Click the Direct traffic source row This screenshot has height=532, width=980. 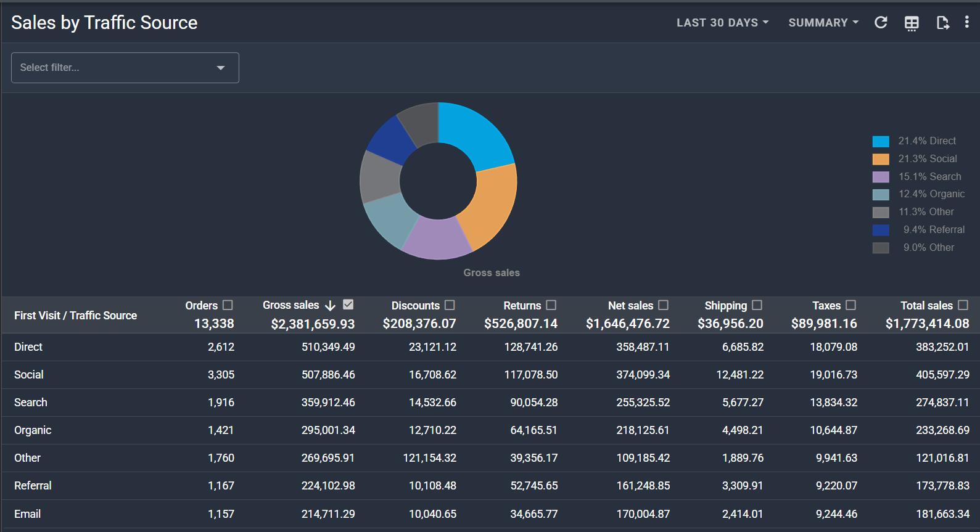click(x=28, y=347)
